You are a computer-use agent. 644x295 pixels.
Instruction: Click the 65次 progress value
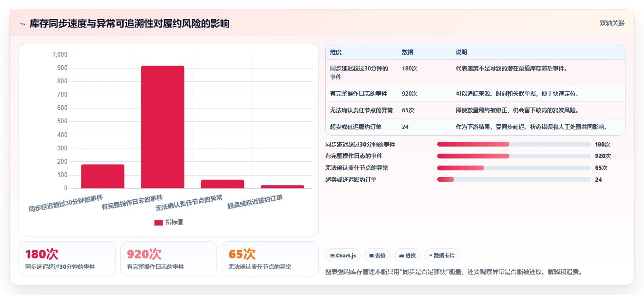tap(601, 168)
